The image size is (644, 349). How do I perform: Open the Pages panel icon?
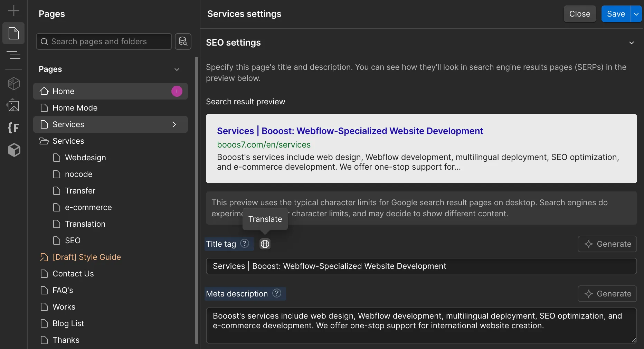tap(13, 33)
